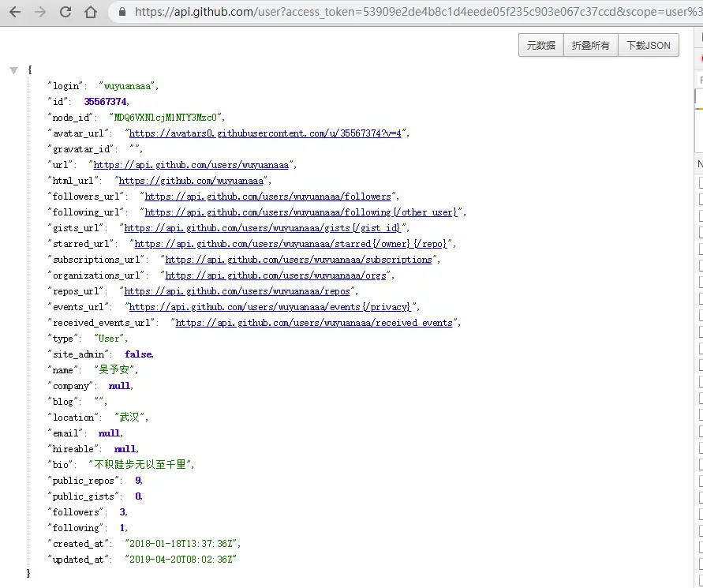Collapse the root JSON object triangle
The image size is (703, 588).
pos(14,70)
